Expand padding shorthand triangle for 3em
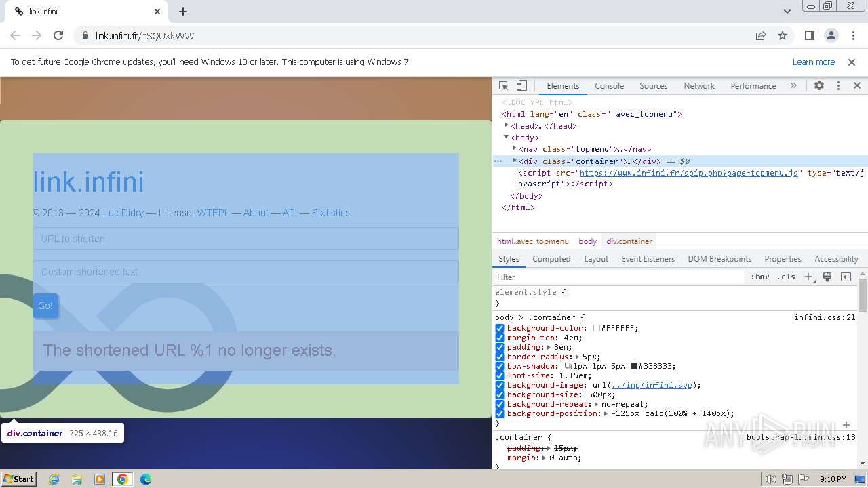The width and height of the screenshot is (868, 488). point(550,347)
